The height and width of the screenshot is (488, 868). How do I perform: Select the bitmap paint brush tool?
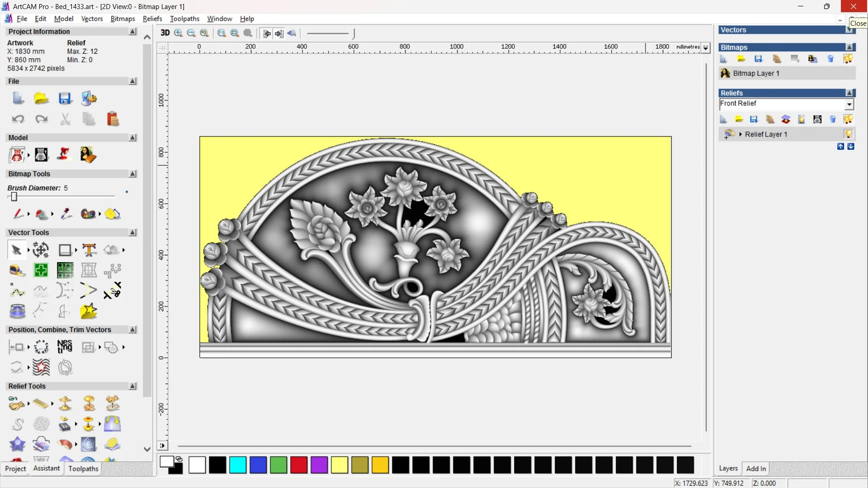(x=17, y=214)
